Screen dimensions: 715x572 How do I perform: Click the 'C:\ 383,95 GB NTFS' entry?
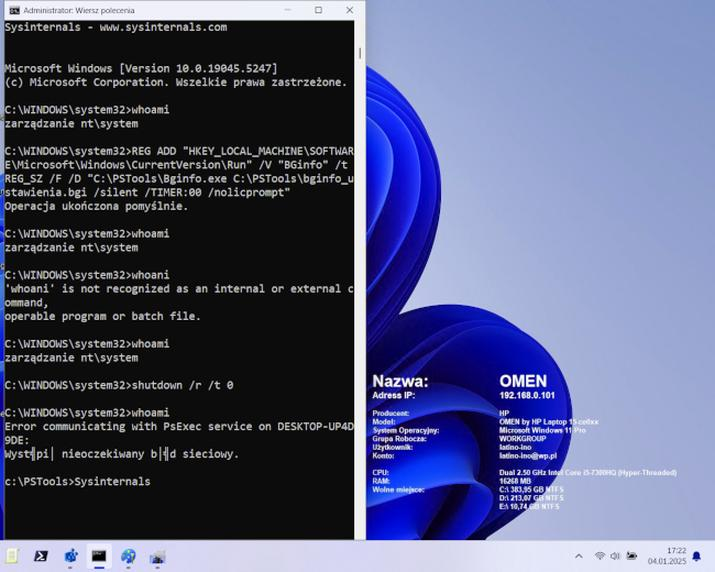coord(531,489)
